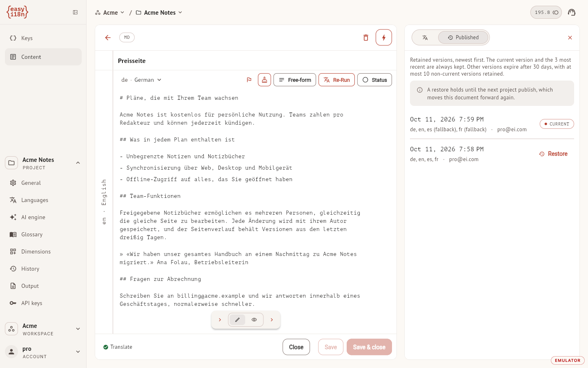The height and width of the screenshot is (368, 588).
Task: Restore the 7:58 PM version
Action: pos(553,154)
